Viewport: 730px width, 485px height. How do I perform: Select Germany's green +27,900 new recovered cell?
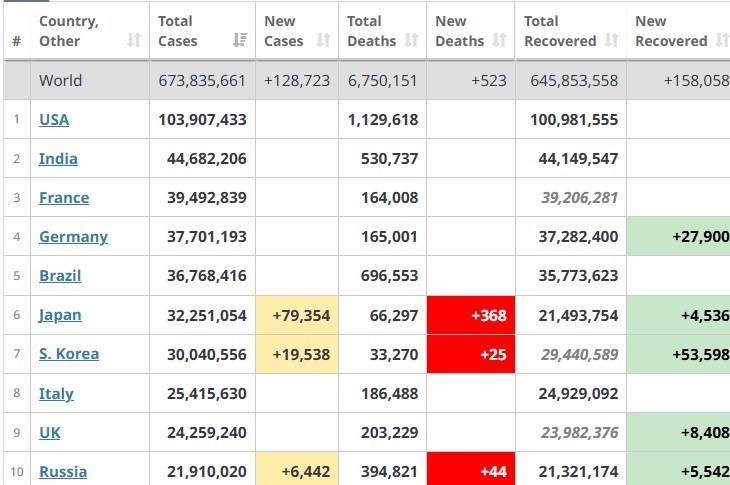[x=678, y=237]
